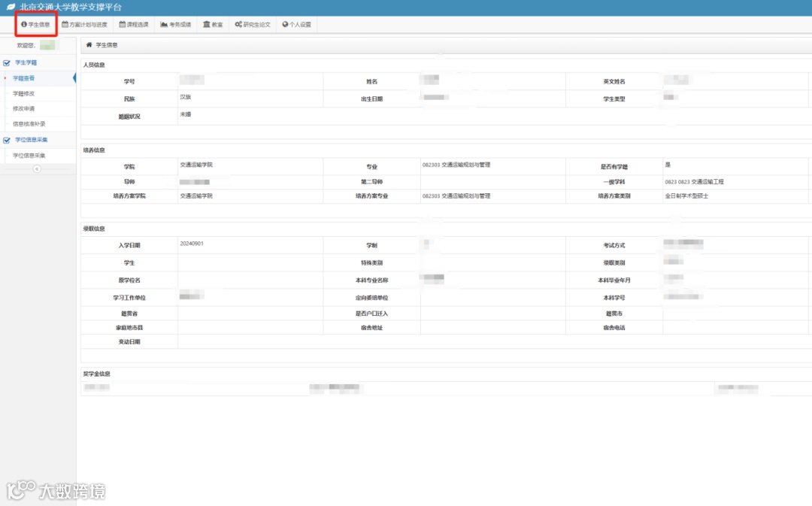Select 学籍查看 in the sidebar

pos(24,78)
